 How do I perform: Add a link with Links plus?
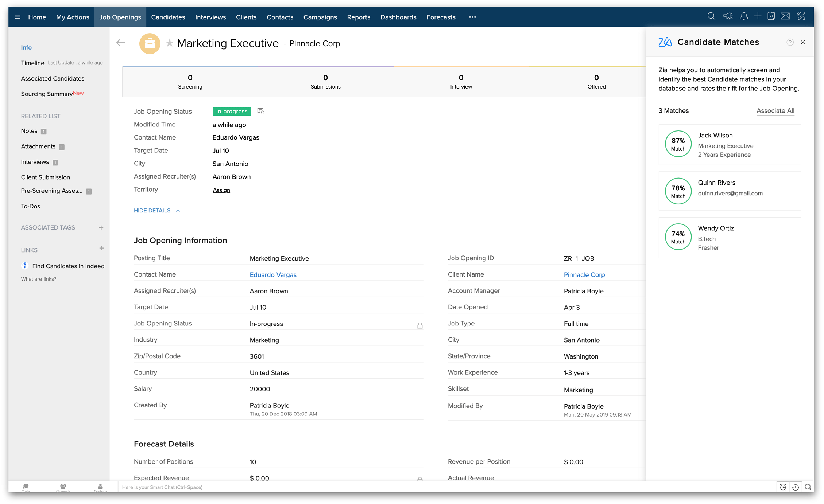[x=101, y=248]
